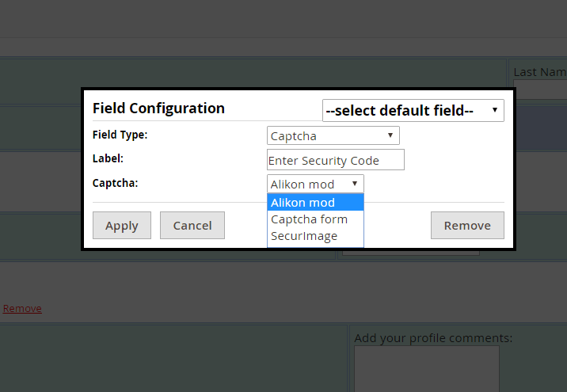This screenshot has width=567, height=392.
Task: Click the bold "Label:" text
Action: point(108,158)
